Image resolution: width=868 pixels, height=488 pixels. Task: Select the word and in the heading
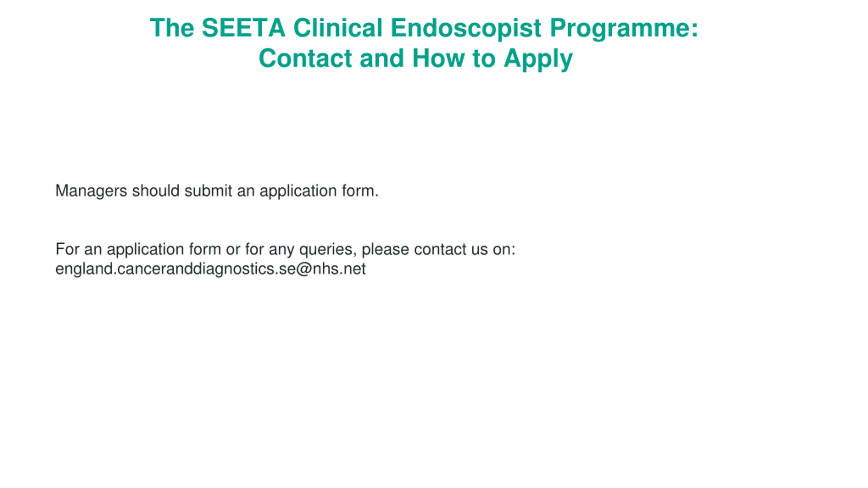click(382, 58)
